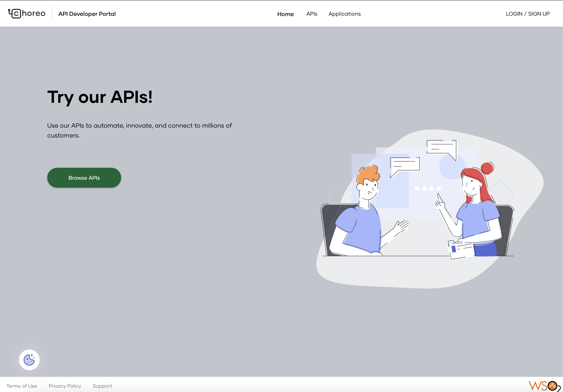Viewport: 563px width, 392px height.
Task: Click the four white dots in the illustration
Action: 428,188
